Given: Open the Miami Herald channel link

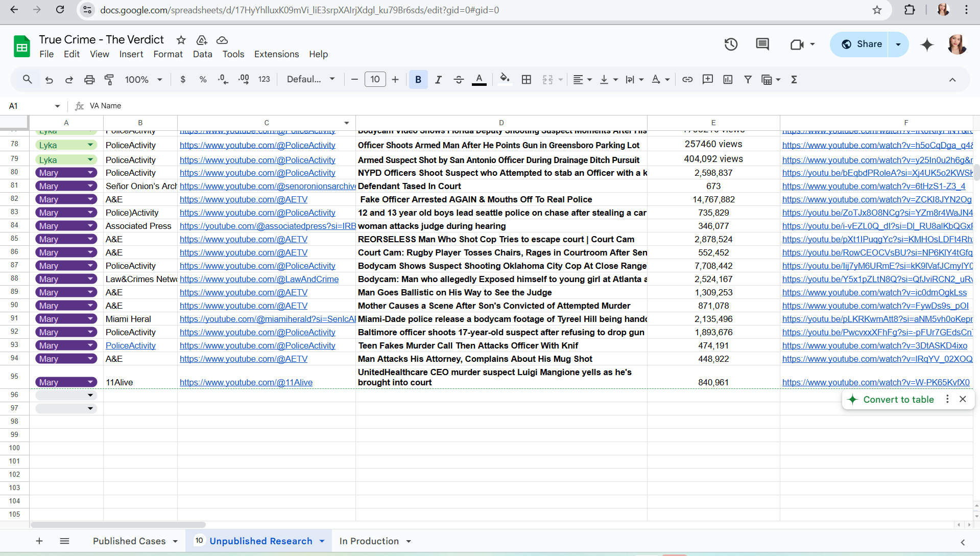Looking at the screenshot, I should pos(268,319).
